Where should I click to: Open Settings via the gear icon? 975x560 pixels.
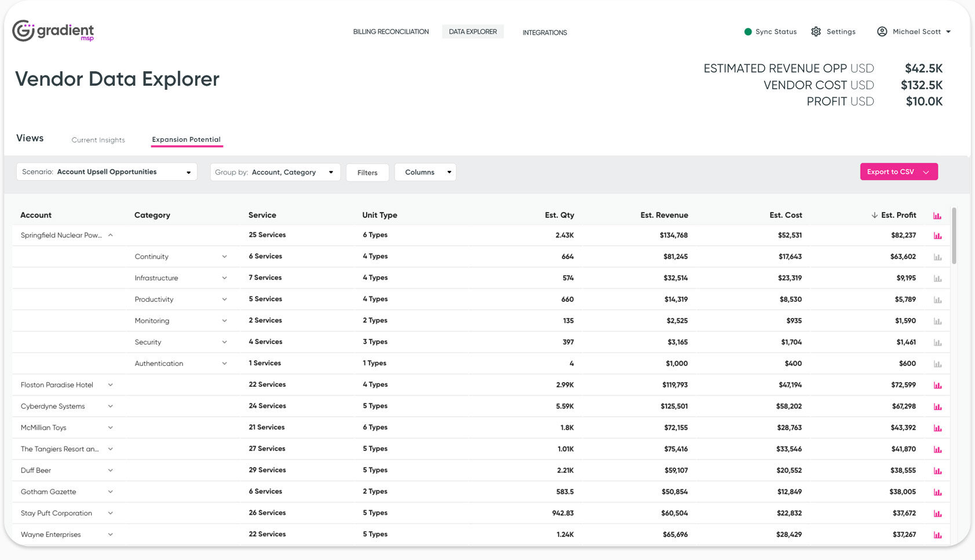pos(816,32)
